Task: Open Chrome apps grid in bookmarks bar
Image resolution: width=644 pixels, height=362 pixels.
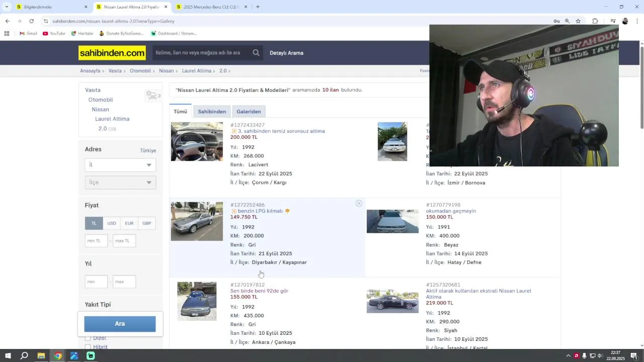Action: (7, 33)
